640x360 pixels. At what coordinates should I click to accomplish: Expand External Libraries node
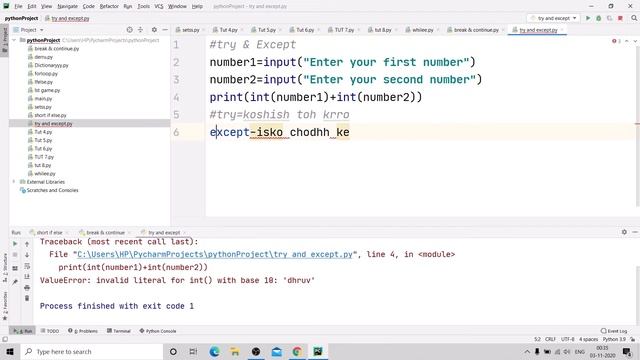coord(14,182)
